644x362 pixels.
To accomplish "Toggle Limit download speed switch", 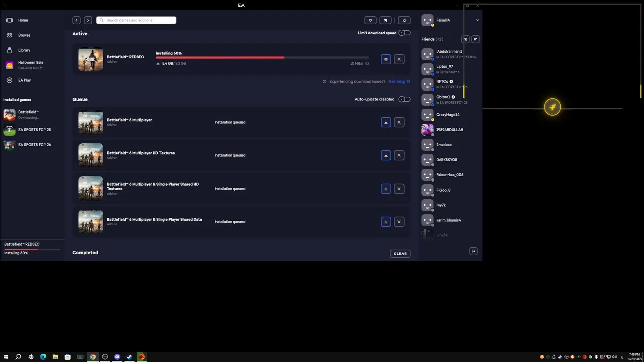I will click(x=404, y=33).
